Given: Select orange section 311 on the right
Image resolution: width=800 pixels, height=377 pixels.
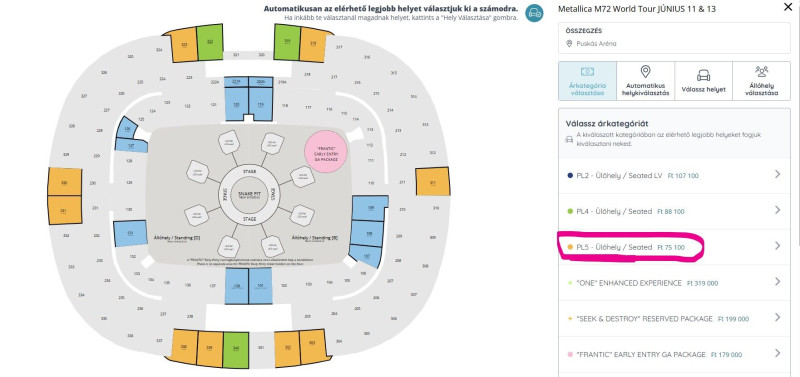Looking at the screenshot, I should (433, 181).
